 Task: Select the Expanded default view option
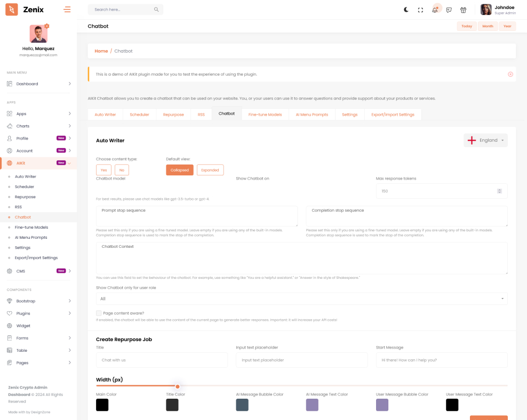click(x=210, y=170)
